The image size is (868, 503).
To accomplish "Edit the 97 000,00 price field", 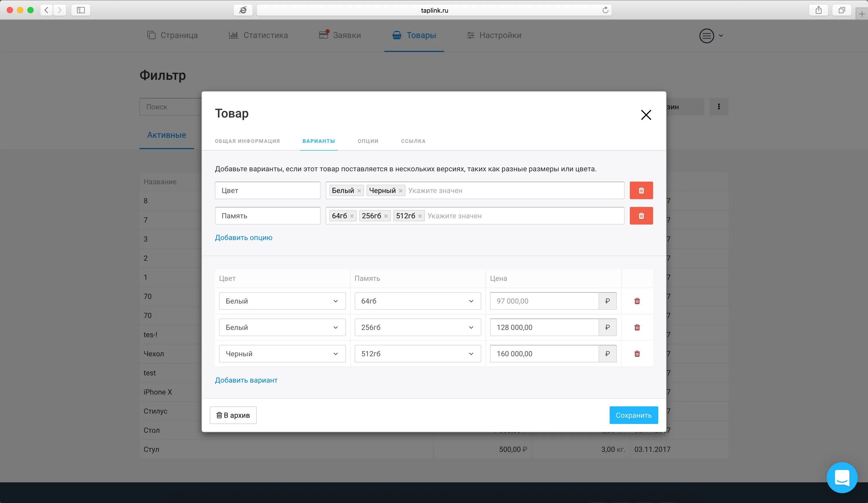I will pyautogui.click(x=544, y=301).
